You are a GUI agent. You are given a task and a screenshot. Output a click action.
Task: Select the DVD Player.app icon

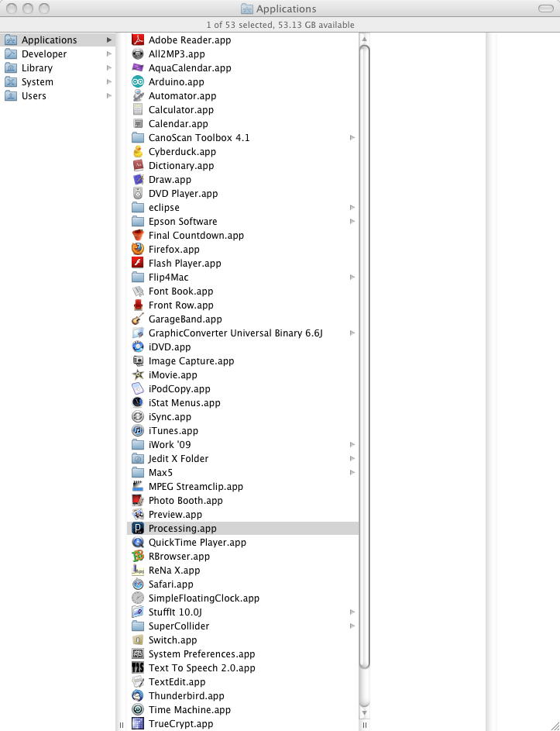[137, 194]
